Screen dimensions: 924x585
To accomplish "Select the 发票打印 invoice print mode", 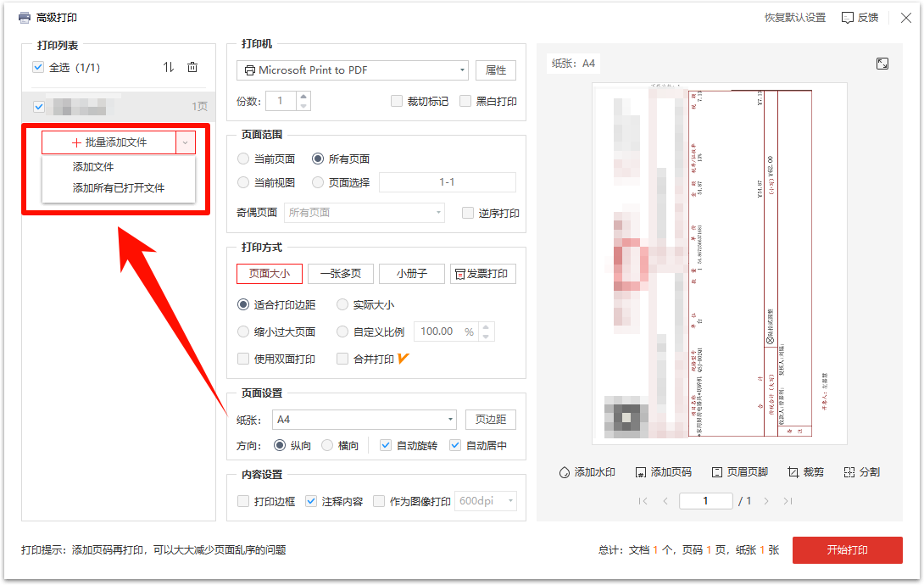I will point(483,273).
